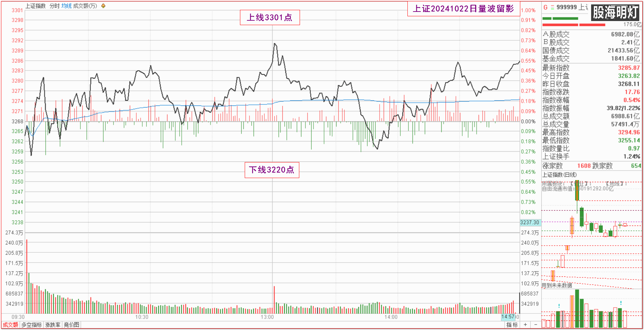Click the 上证换手 value 1.24%
This screenshot has height=330, width=644.
point(632,156)
